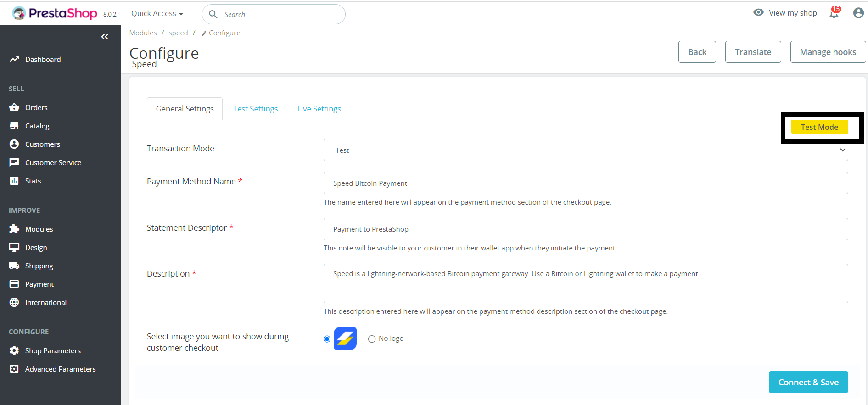Focus the Statement Descriptor field
Viewport: 868px width, 405px height.
(585, 229)
